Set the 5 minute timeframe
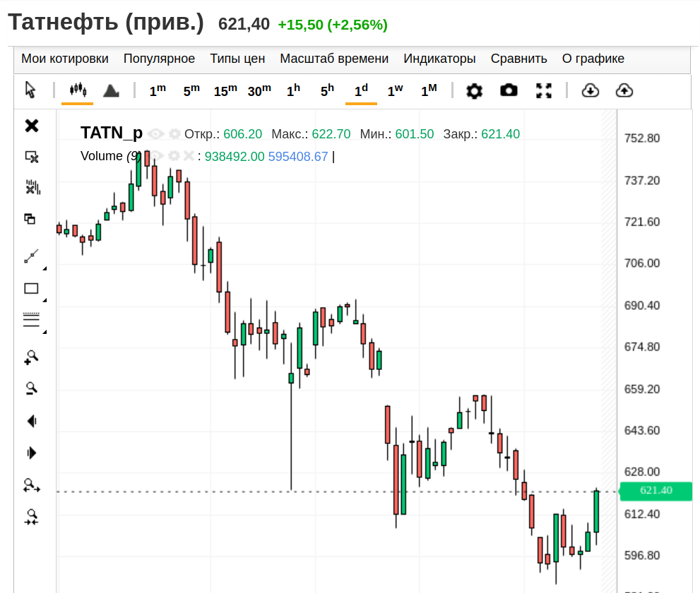The height and width of the screenshot is (593, 700). pos(191,90)
